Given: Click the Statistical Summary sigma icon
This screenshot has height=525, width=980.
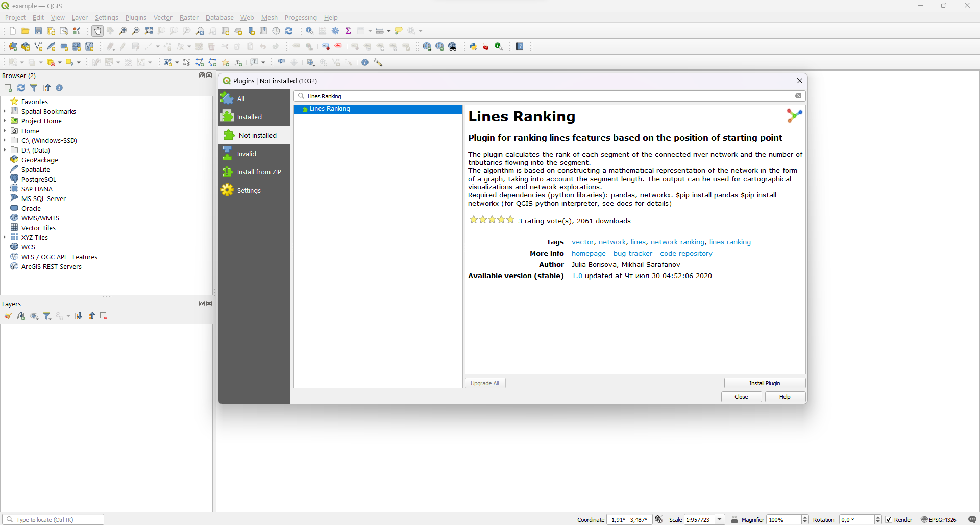Looking at the screenshot, I should (x=348, y=31).
